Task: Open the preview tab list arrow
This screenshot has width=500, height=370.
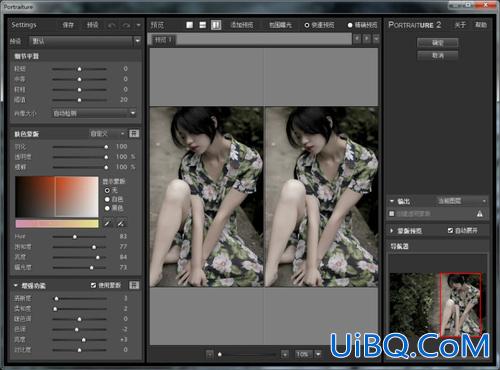Action: tap(376, 39)
